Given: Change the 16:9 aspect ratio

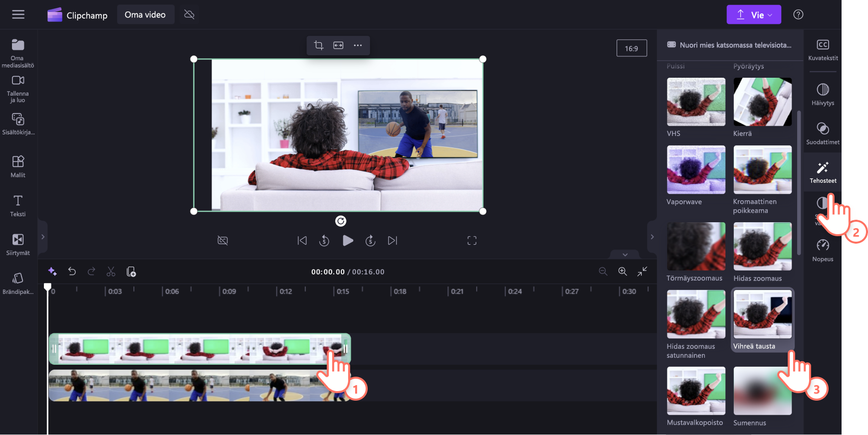Looking at the screenshot, I should (632, 48).
